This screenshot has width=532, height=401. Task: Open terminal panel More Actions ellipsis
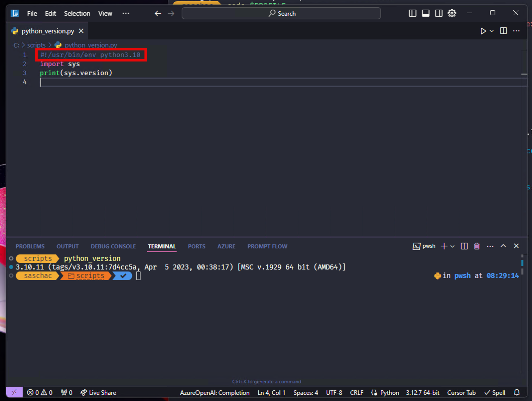pos(490,246)
